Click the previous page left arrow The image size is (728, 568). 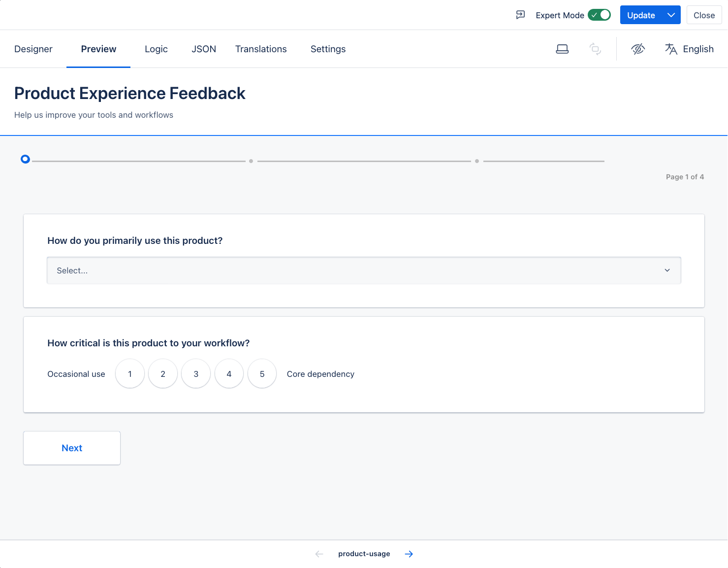319,554
